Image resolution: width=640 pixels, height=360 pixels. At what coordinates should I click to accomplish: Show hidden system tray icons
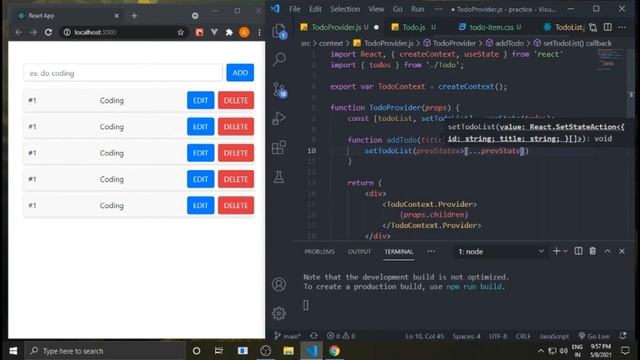pos(541,351)
